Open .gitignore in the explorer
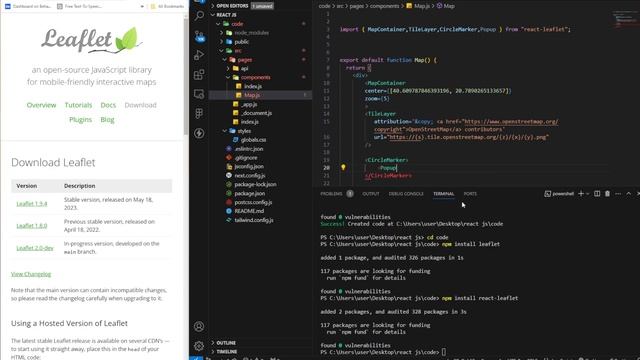The image size is (640, 360). pos(246,158)
